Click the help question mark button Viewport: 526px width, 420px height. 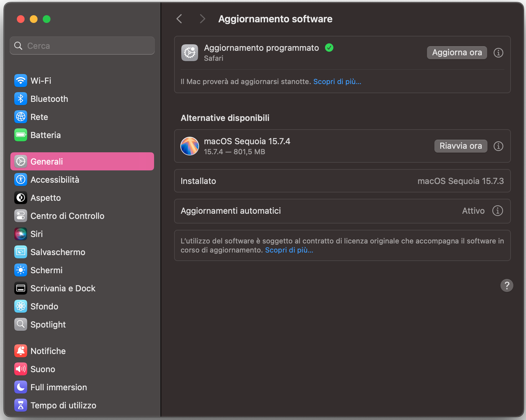click(x=507, y=285)
